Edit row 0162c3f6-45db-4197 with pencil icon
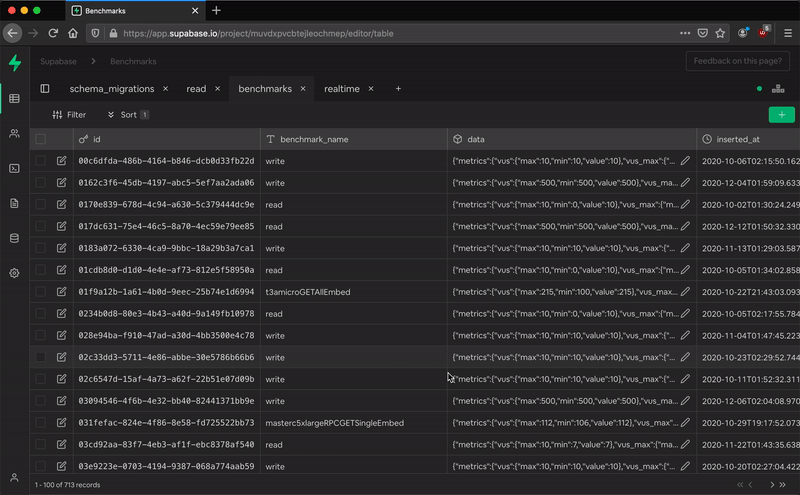The height and width of the screenshot is (495, 800). tap(62, 183)
